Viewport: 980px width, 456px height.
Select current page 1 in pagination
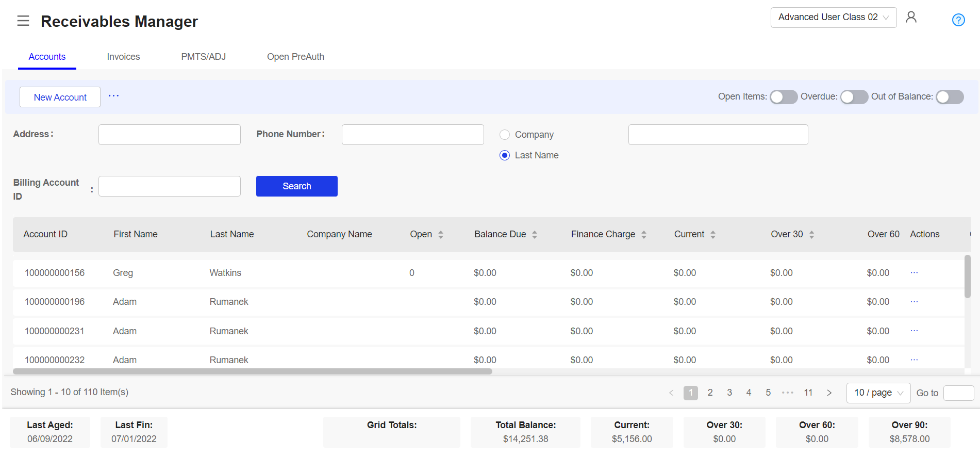[691, 393]
